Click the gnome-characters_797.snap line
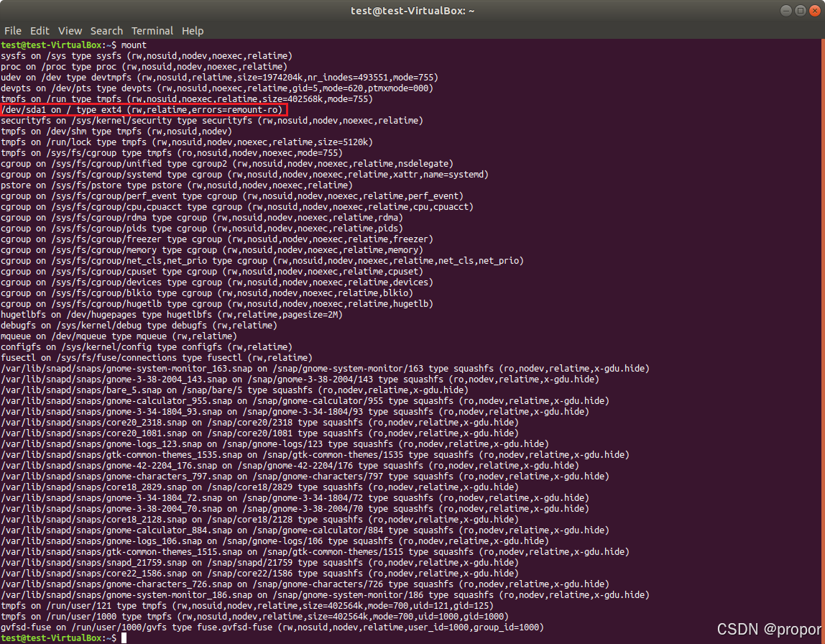The height and width of the screenshot is (644, 825). pyautogui.click(x=305, y=477)
